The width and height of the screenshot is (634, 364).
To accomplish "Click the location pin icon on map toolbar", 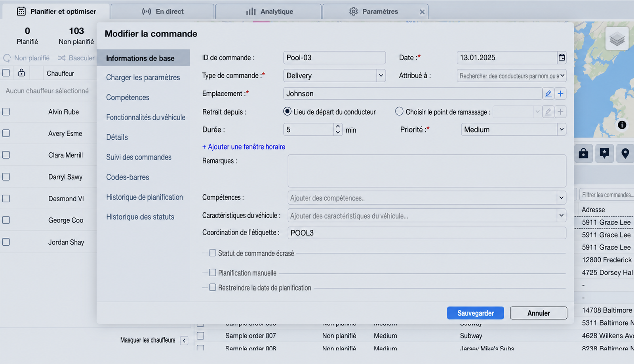I will coord(625,154).
